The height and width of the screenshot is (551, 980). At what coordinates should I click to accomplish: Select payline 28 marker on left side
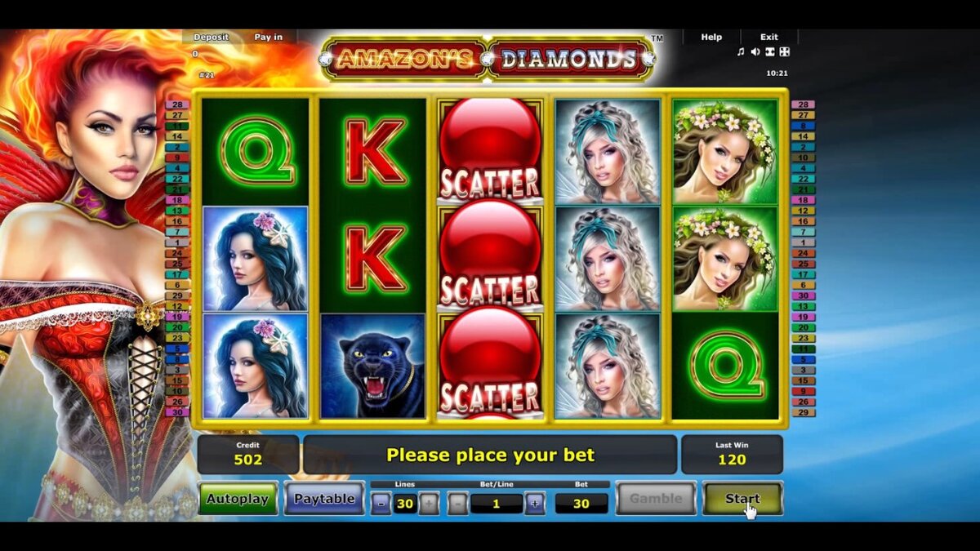point(177,104)
